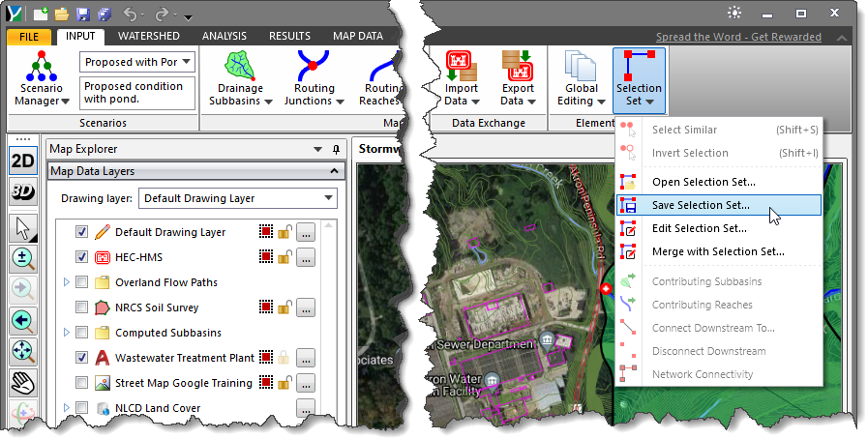Switch to the 2D map view
Screen dimensions: 868x439
pos(23,161)
